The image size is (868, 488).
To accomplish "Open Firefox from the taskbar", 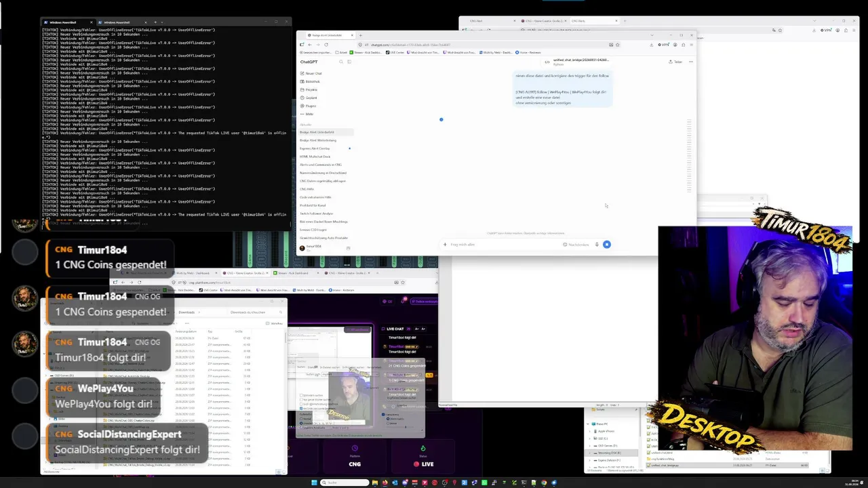I will click(x=385, y=483).
